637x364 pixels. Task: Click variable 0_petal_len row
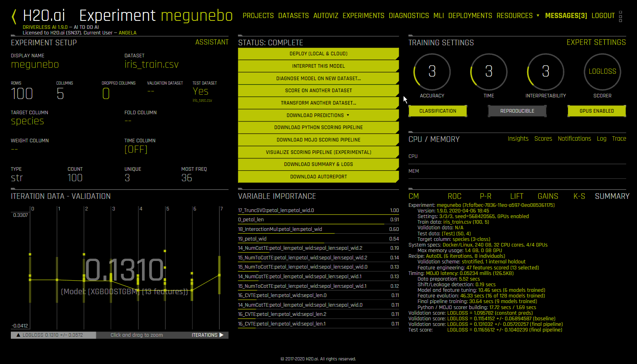[318, 220]
